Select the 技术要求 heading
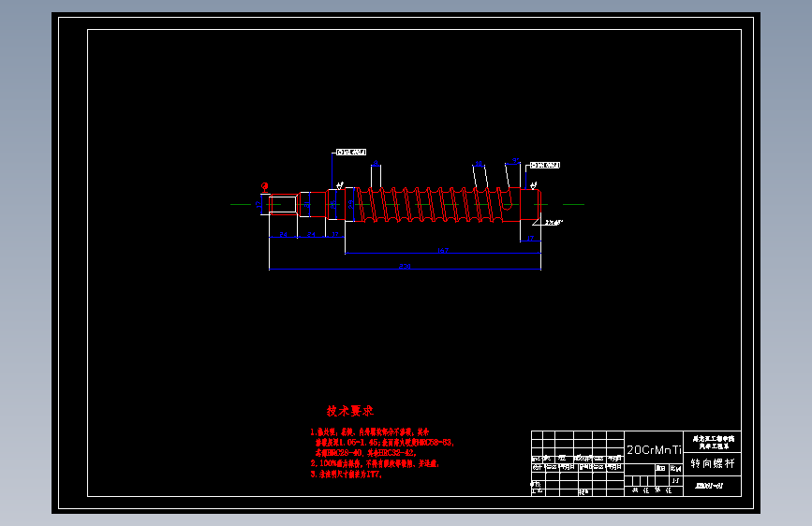This screenshot has width=812, height=526. click(x=350, y=411)
